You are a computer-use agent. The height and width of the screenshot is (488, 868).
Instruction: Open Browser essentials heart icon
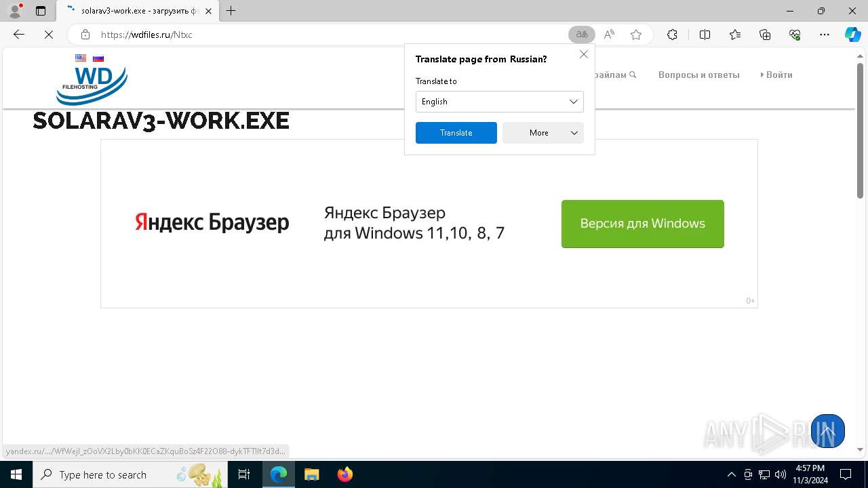(x=795, y=35)
